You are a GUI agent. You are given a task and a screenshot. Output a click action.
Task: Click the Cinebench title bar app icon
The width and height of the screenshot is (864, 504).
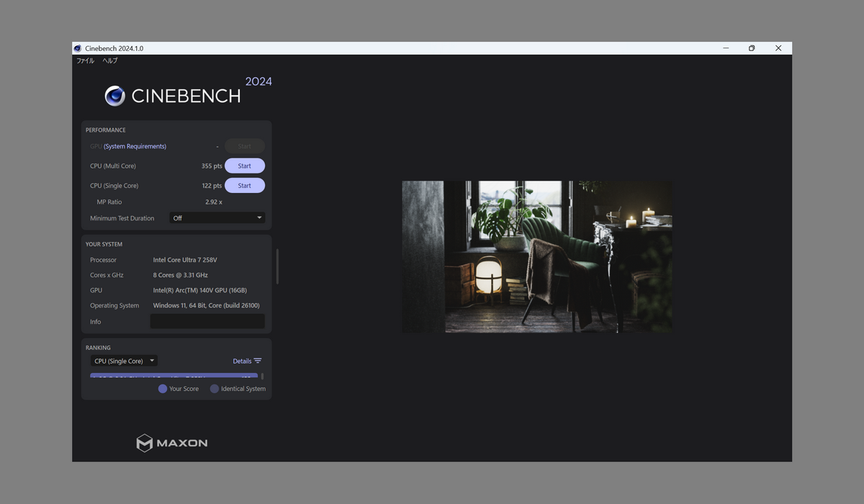[x=78, y=48]
